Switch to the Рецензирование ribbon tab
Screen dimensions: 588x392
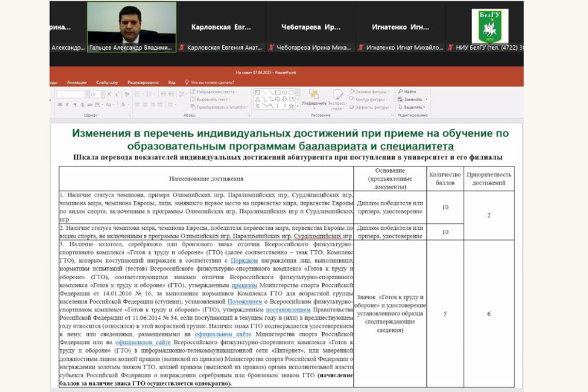tap(141, 83)
